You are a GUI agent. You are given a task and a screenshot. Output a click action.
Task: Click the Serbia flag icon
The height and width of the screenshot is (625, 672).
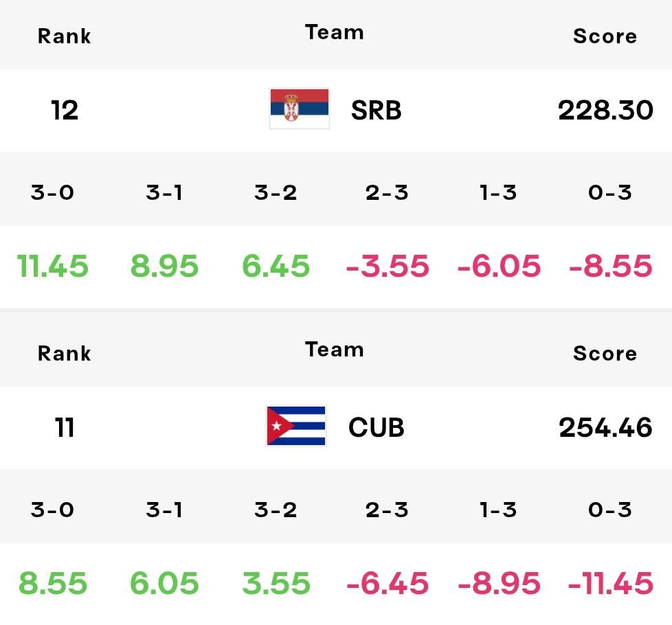[300, 109]
